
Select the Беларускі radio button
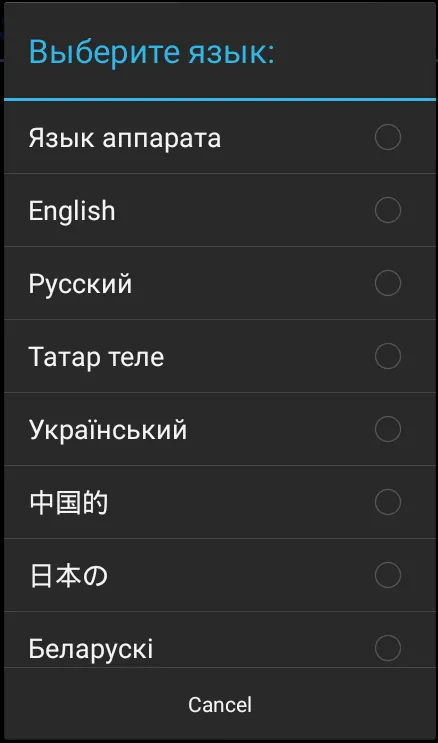(x=388, y=648)
